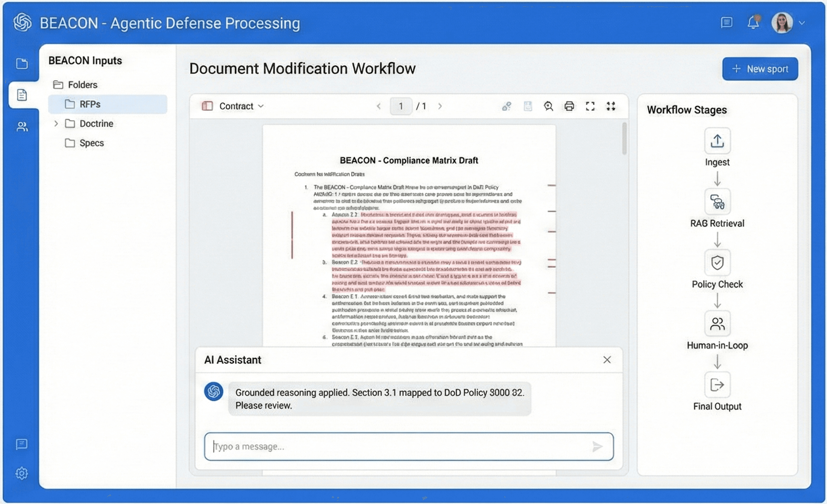Select the Human-in-Loop stage icon

pos(718,323)
